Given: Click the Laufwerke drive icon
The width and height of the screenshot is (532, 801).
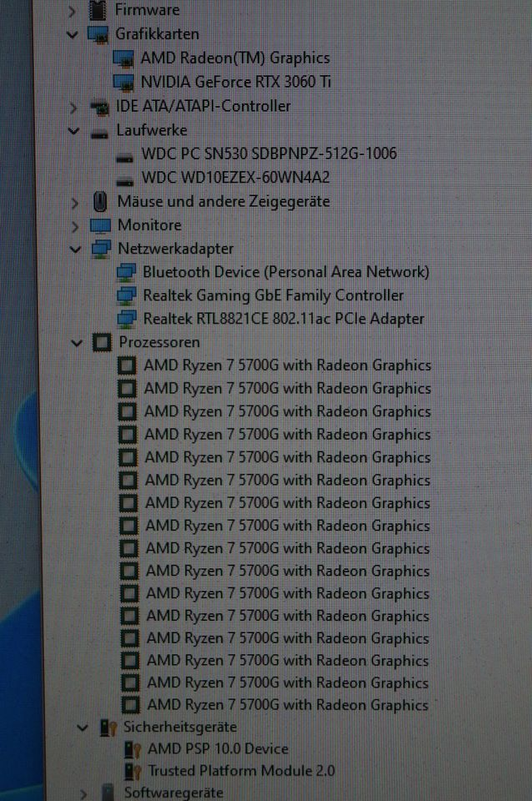Looking at the screenshot, I should [x=99, y=134].
